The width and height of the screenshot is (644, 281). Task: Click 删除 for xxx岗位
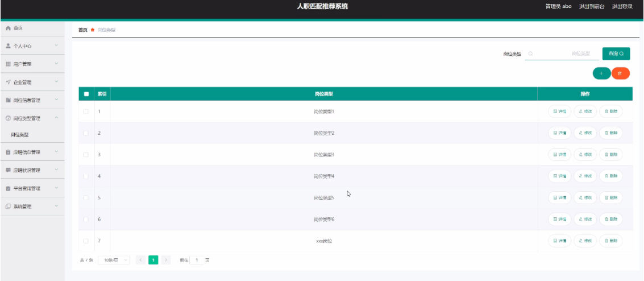click(x=611, y=241)
